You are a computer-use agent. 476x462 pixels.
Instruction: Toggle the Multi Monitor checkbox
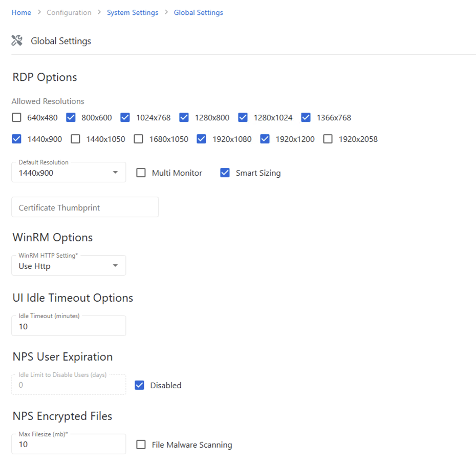tap(141, 173)
